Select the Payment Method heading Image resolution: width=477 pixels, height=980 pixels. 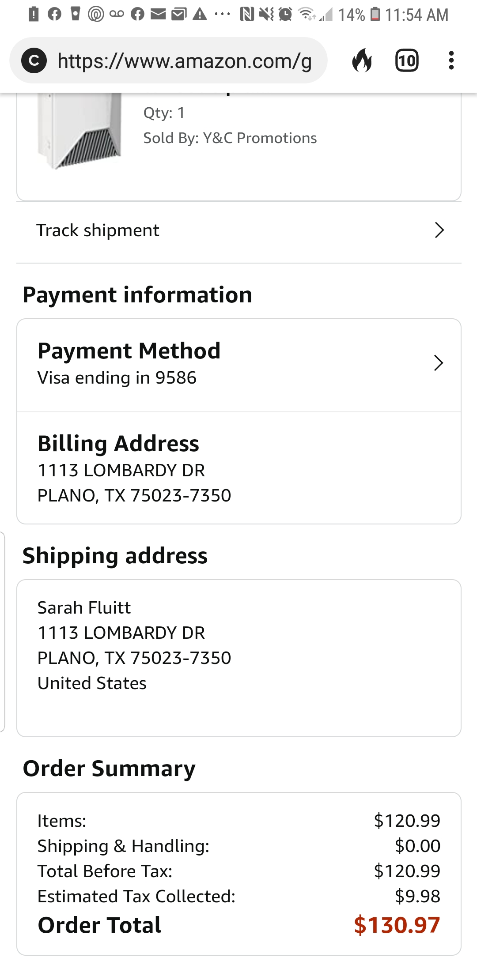(129, 351)
